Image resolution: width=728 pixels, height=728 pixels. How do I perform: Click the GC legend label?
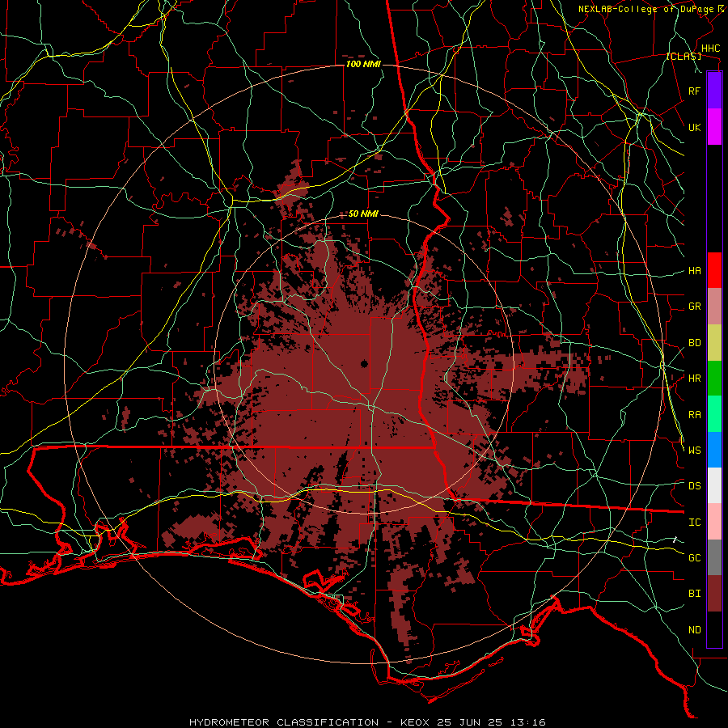point(694,558)
